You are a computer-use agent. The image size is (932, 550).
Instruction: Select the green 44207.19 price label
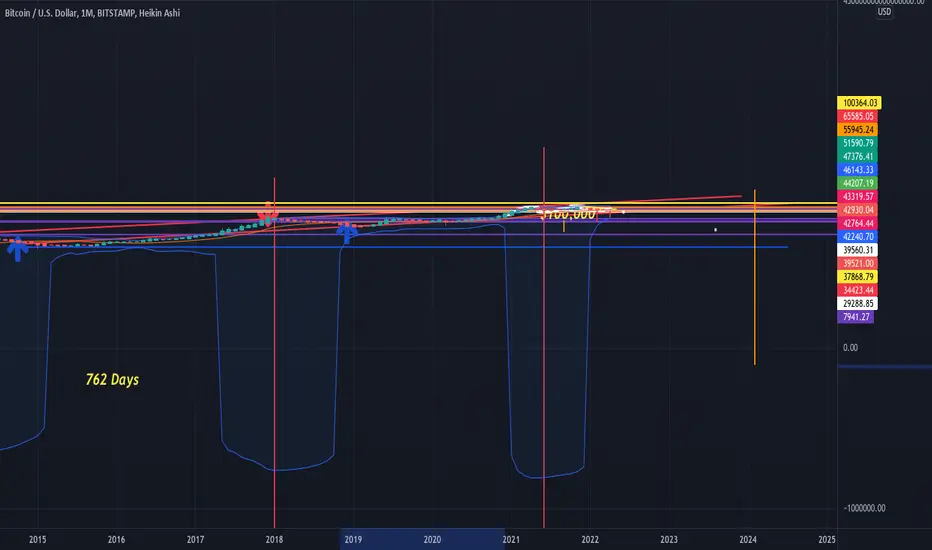857,183
